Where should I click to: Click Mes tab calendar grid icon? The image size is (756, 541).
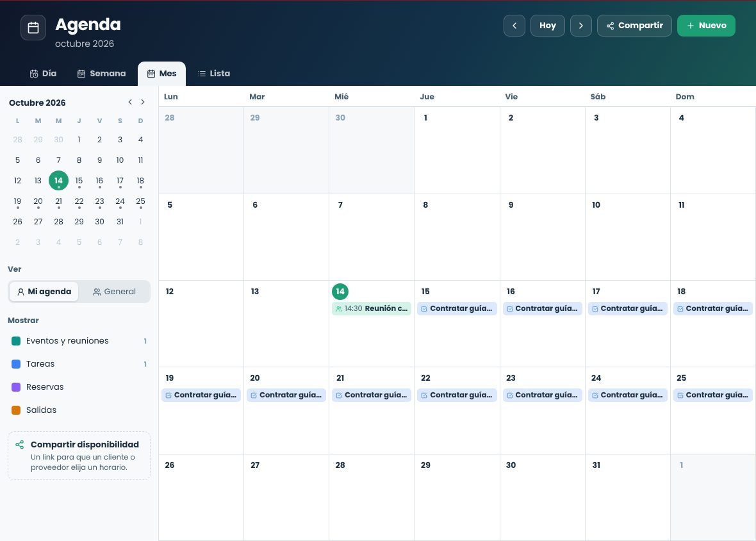click(151, 74)
